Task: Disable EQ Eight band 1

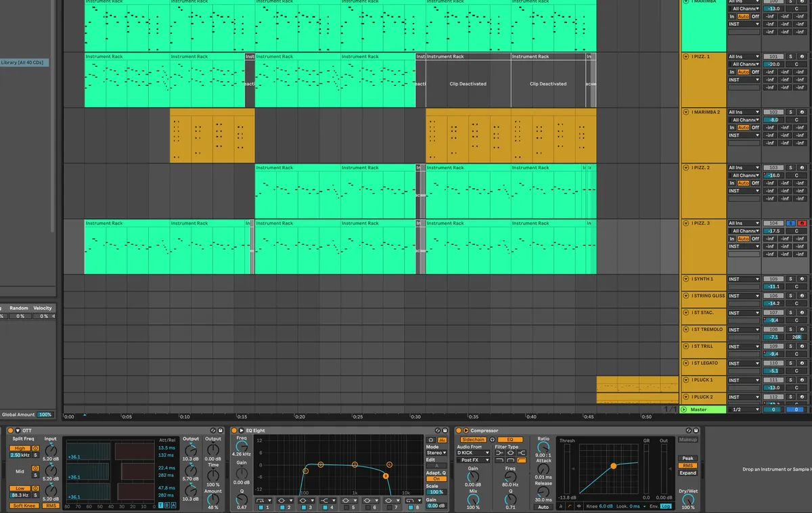Action: [x=260, y=507]
